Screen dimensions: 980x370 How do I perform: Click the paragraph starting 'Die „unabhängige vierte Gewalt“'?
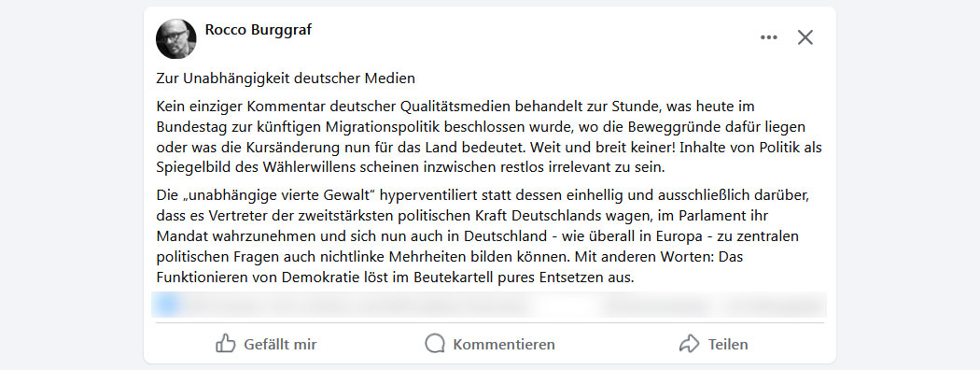click(x=483, y=236)
